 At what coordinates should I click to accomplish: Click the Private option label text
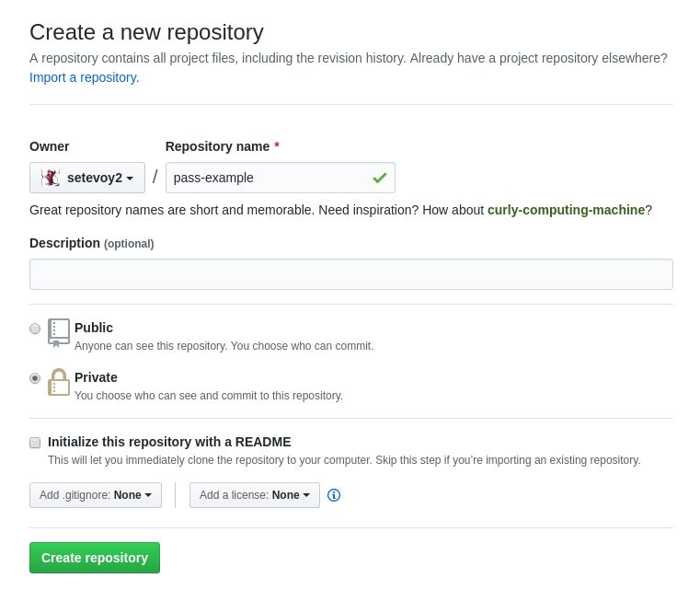click(x=96, y=377)
